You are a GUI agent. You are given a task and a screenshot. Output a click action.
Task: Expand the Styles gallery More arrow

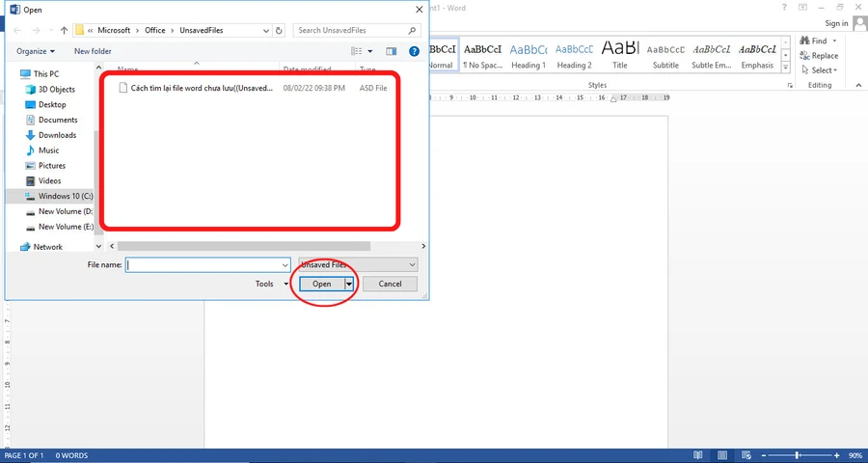pos(785,68)
